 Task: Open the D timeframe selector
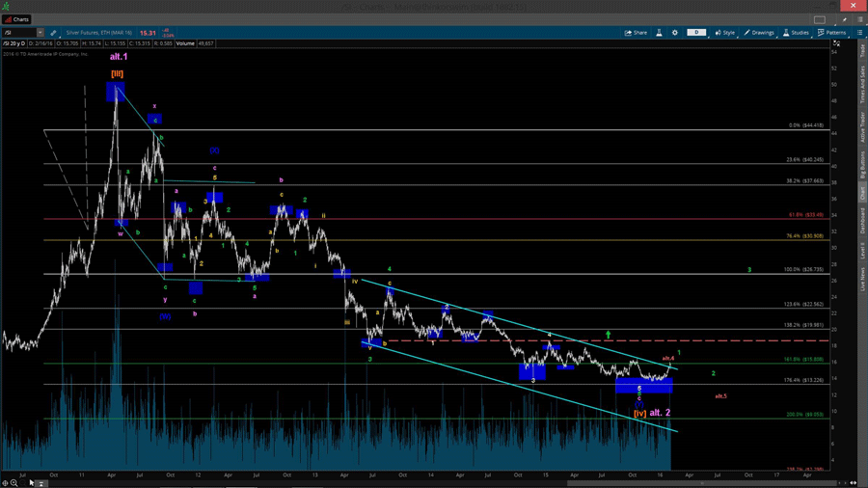click(696, 33)
